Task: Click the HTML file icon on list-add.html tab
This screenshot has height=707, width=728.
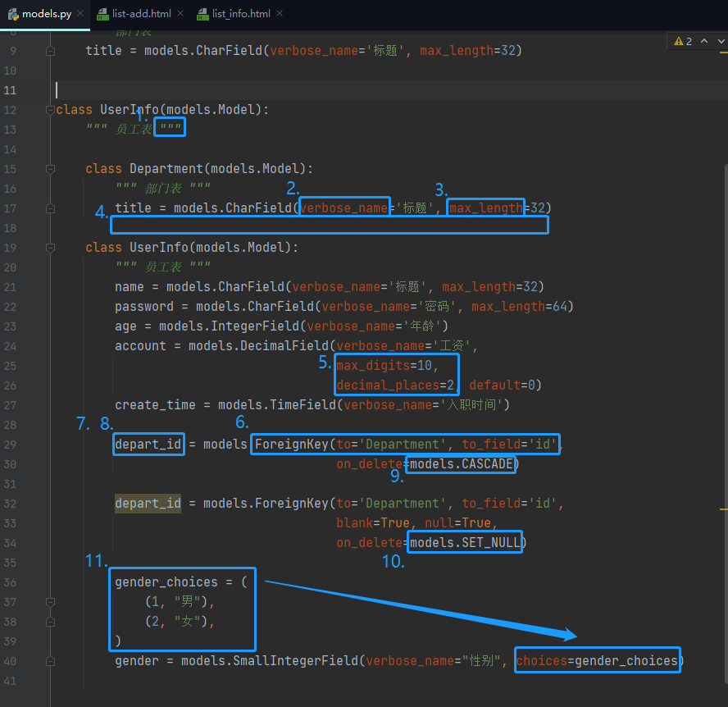Action: pyautogui.click(x=102, y=15)
